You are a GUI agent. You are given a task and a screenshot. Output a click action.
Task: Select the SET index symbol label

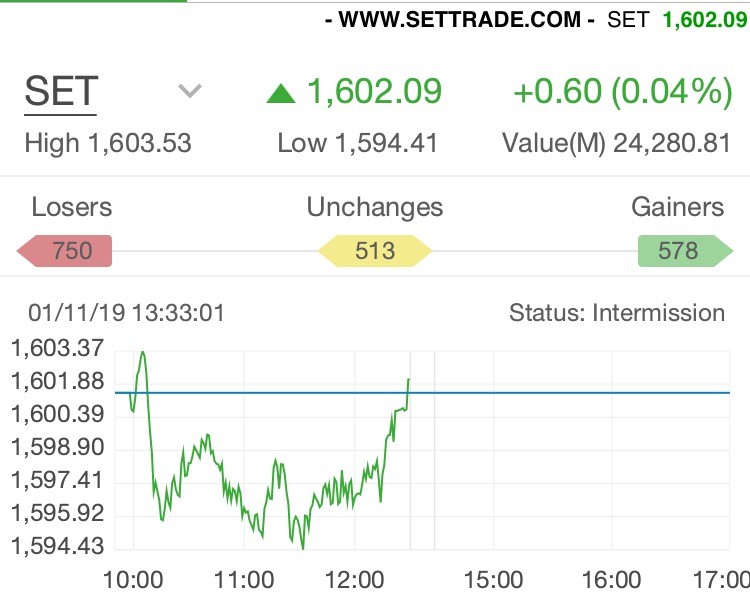[x=61, y=92]
